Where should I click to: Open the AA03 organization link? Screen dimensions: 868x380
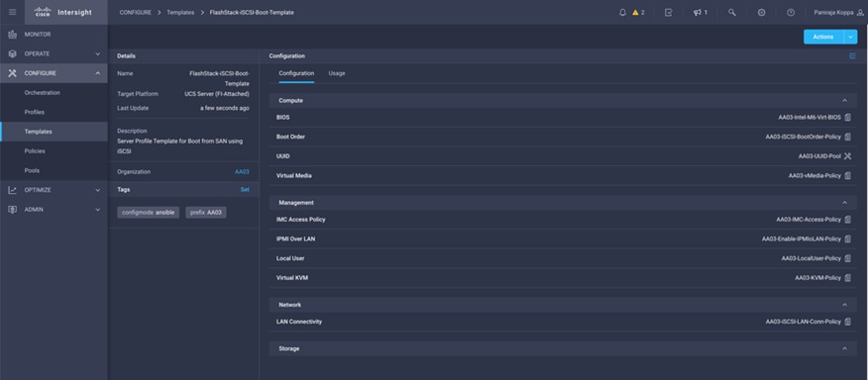point(242,172)
